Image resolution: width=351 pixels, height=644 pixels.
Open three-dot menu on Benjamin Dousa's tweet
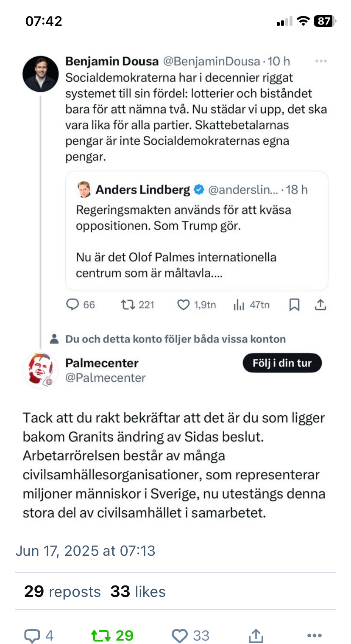click(321, 62)
